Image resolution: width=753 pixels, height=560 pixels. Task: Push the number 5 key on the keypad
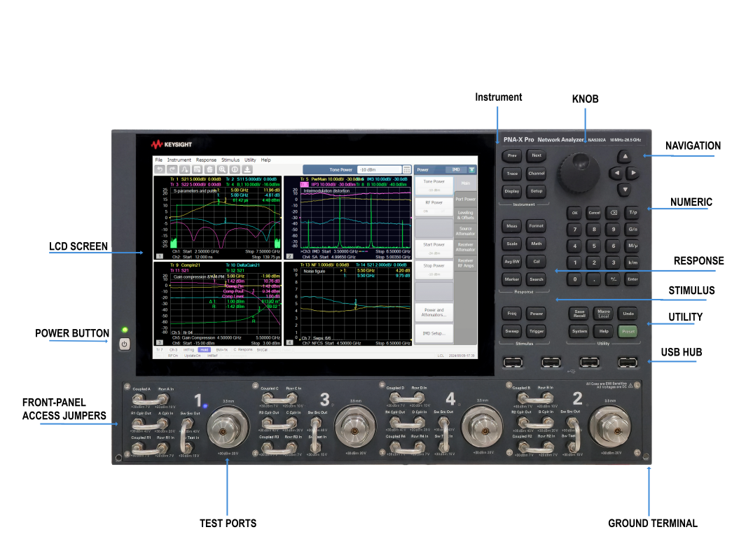[x=594, y=246]
